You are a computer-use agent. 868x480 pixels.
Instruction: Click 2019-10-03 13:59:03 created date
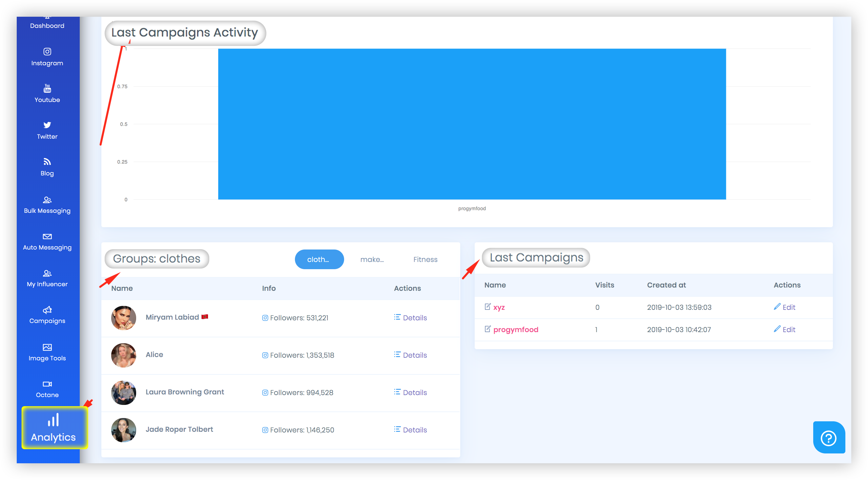pos(679,307)
